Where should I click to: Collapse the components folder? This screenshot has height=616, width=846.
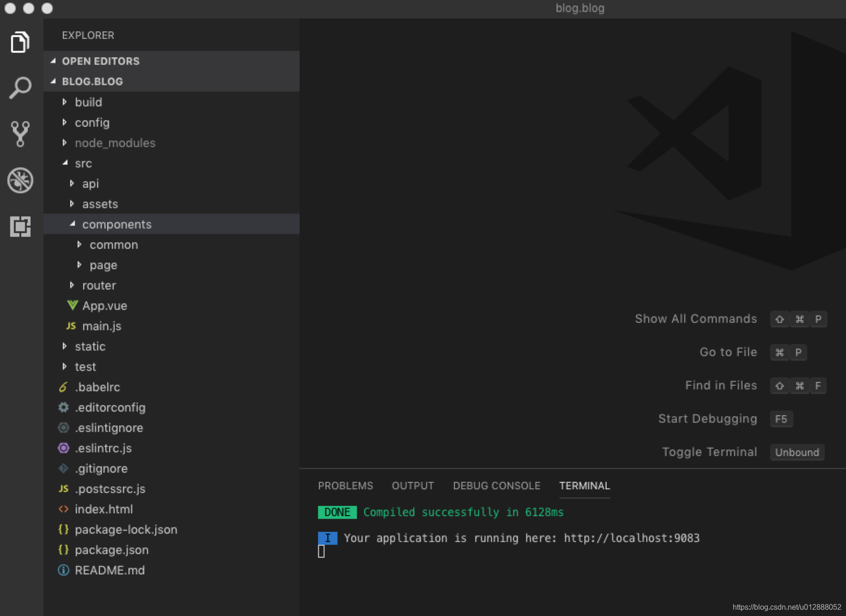point(172,224)
